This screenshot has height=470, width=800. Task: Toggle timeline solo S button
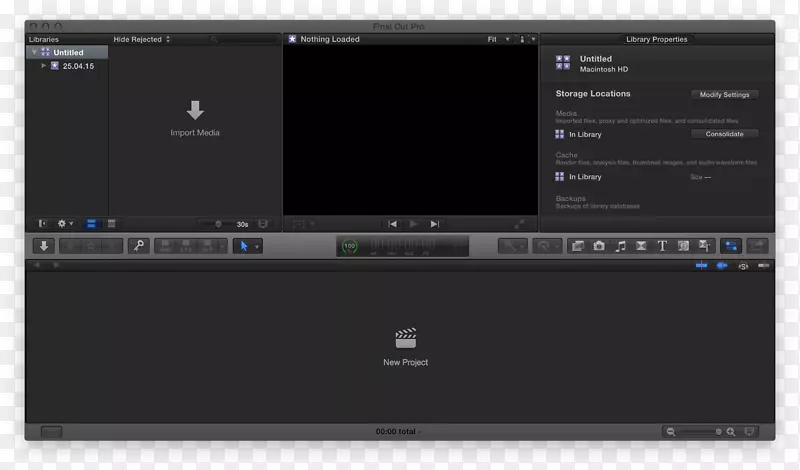click(x=743, y=266)
